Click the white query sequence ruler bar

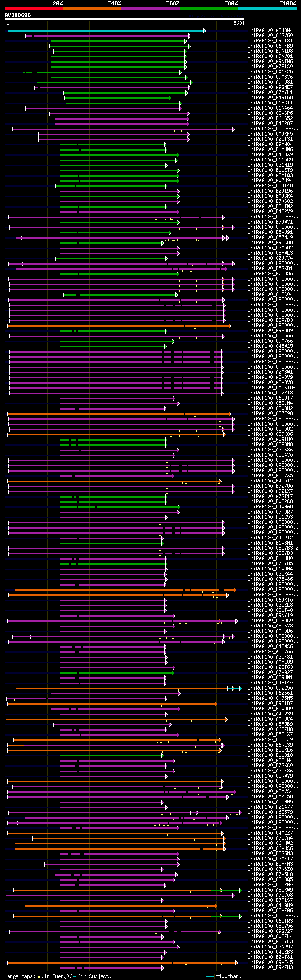click(x=124, y=19)
